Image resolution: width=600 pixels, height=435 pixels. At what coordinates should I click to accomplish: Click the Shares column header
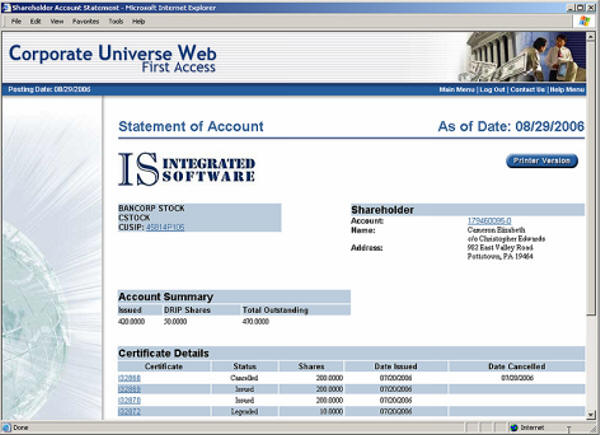pos(311,367)
